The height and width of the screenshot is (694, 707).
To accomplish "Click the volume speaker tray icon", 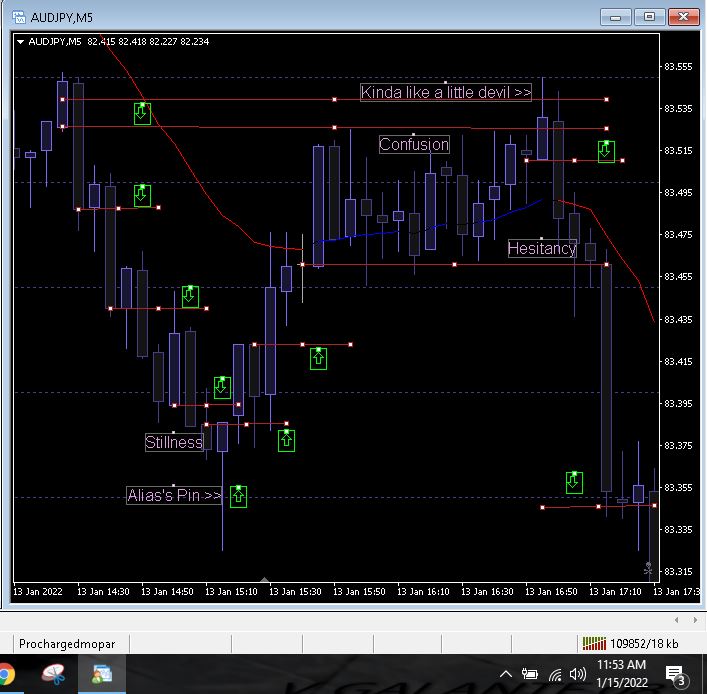I will pos(578,675).
